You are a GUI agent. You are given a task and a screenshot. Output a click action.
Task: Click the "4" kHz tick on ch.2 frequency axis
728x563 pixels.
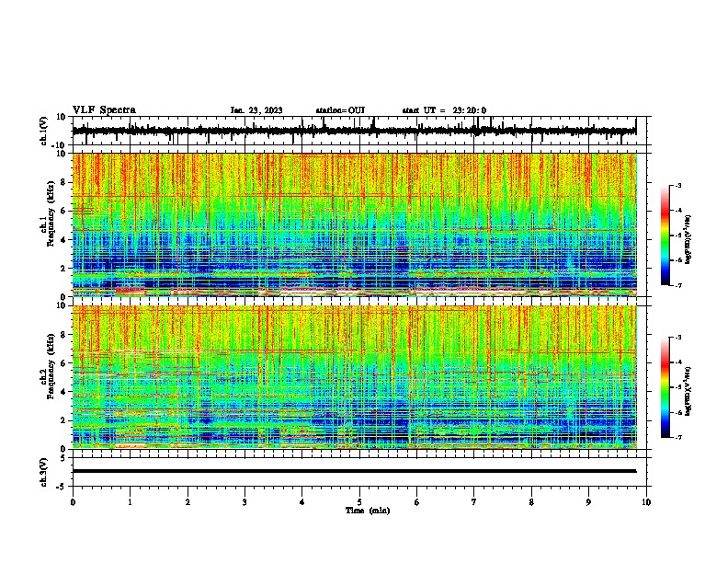pos(63,392)
